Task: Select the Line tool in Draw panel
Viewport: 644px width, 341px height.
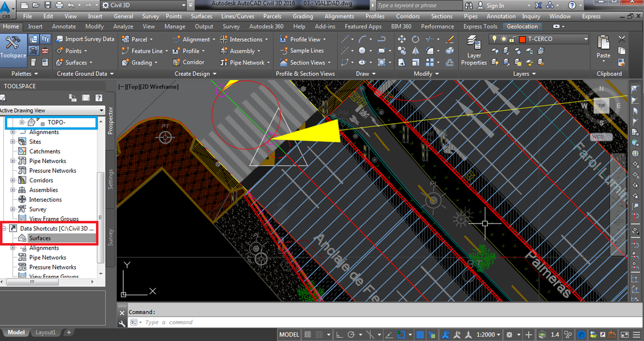Action: [x=345, y=39]
